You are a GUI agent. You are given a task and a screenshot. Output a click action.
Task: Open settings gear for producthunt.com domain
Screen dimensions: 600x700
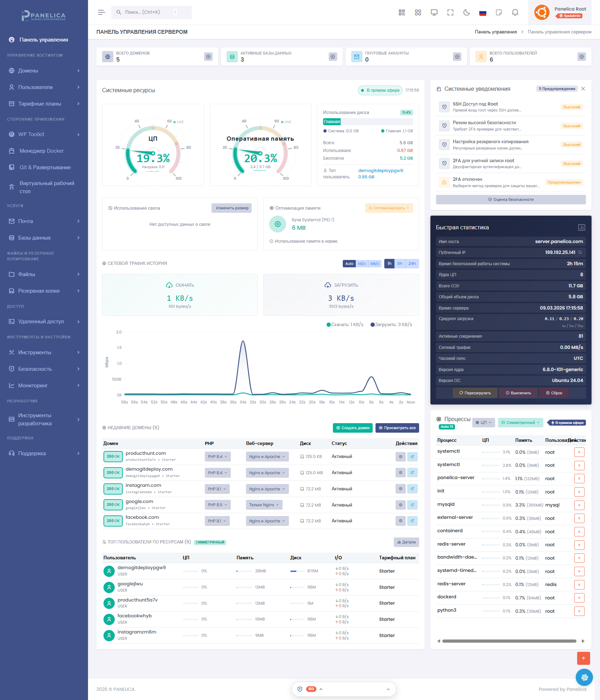tap(400, 457)
